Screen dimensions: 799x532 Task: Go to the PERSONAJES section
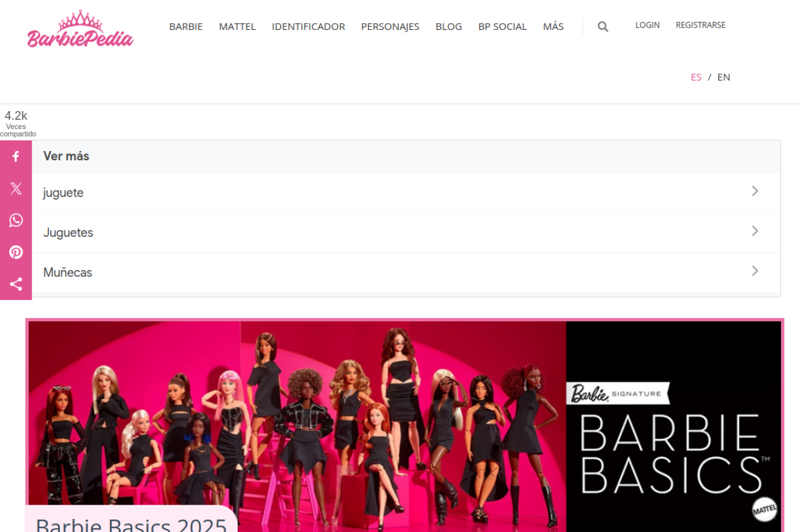pyautogui.click(x=390, y=26)
